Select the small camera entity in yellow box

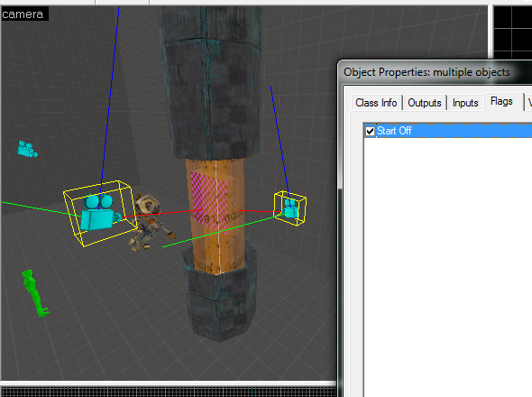(x=290, y=208)
